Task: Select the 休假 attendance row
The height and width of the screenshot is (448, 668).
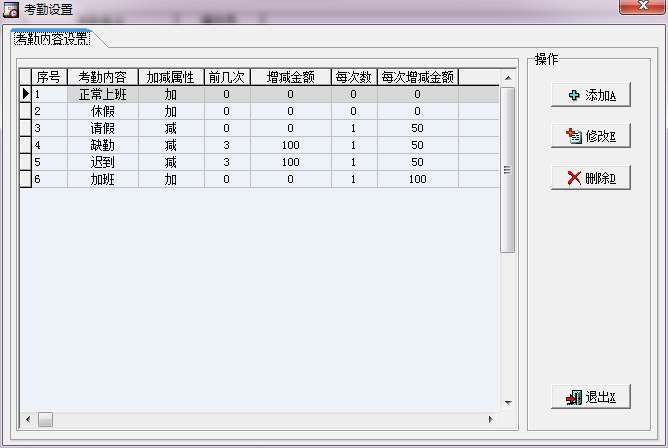Action: pos(102,111)
